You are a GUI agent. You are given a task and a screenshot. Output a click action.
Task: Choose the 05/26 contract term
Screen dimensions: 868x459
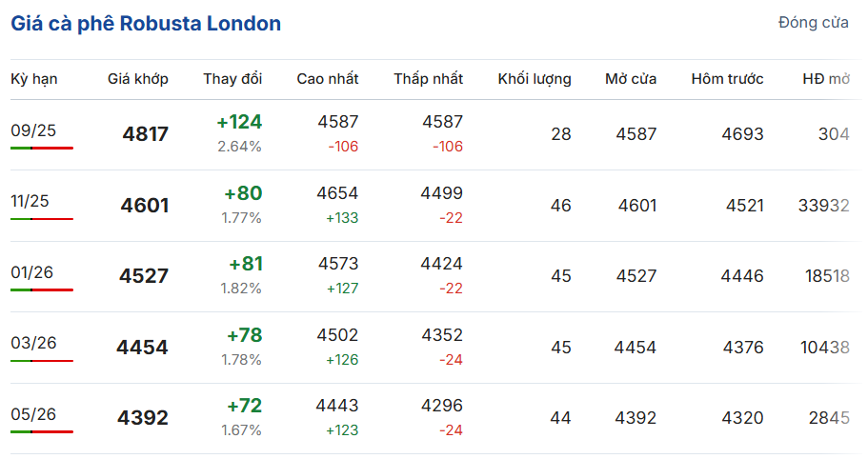coord(33,414)
